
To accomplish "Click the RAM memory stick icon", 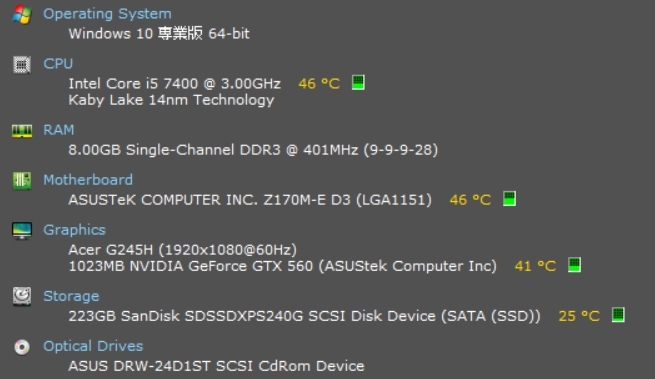I will coord(22,131).
